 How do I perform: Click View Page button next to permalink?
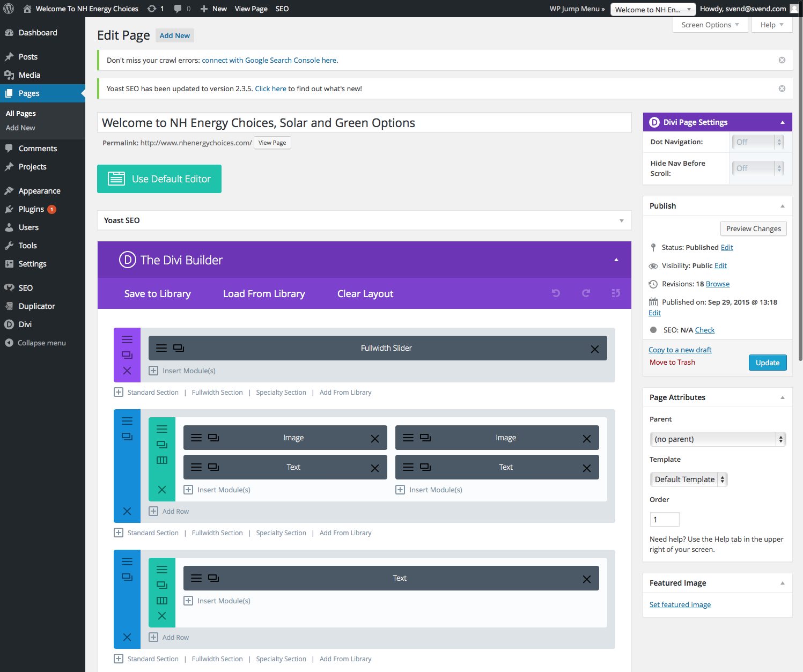272,143
